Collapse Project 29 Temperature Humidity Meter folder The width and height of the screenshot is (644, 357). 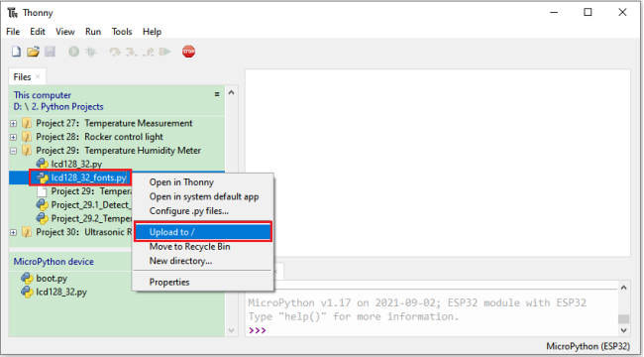click(13, 151)
